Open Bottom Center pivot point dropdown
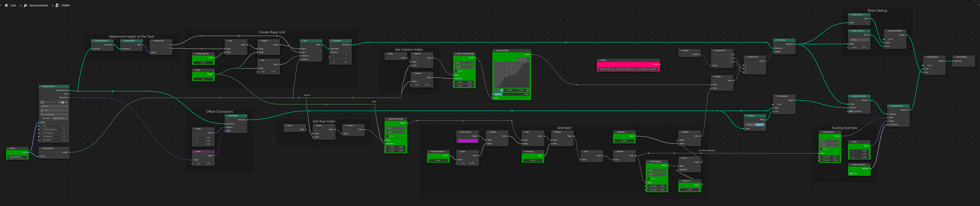This screenshot has height=206, width=980. pos(60,118)
